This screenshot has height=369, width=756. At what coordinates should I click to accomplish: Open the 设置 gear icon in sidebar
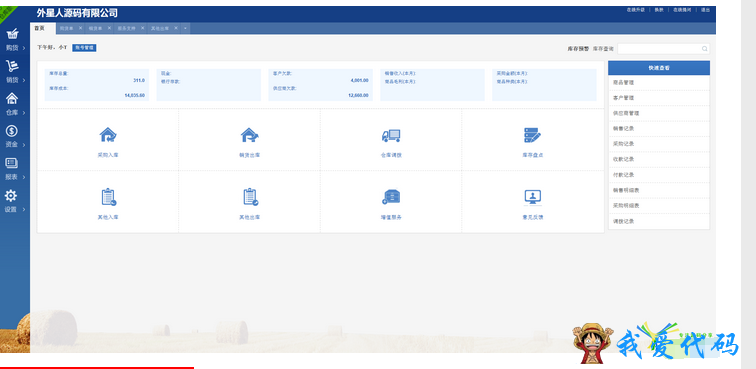(11, 195)
